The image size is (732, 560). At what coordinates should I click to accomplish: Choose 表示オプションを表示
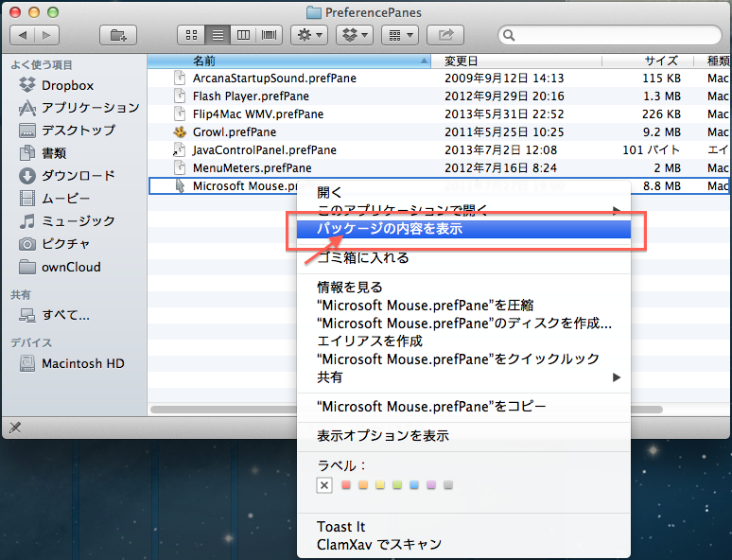click(x=463, y=436)
